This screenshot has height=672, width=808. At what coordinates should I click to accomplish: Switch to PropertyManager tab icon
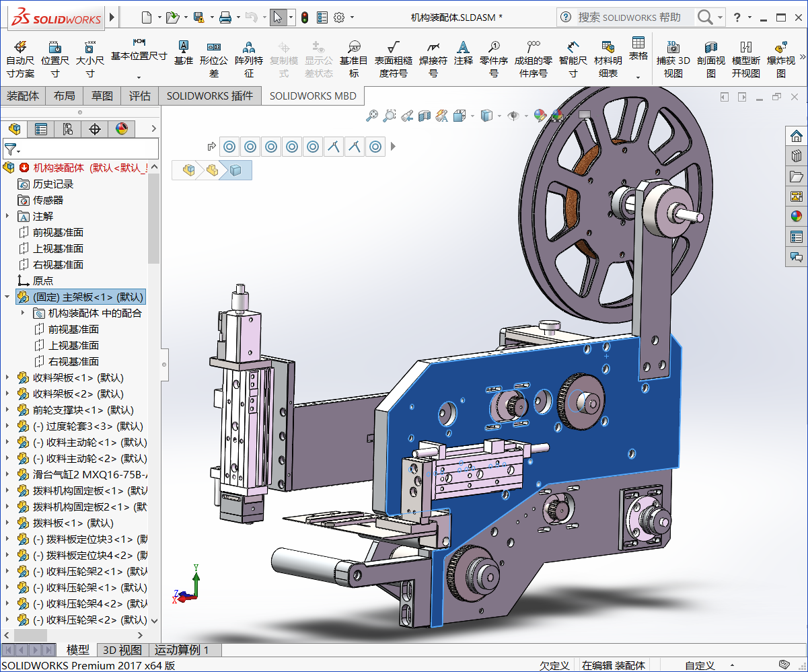[x=41, y=128]
